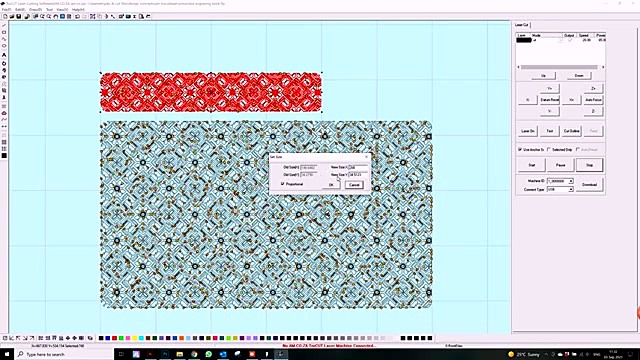Viewport: 640px width, 360px height.
Task: Move the layer Up with the Up button
Action: click(x=543, y=76)
